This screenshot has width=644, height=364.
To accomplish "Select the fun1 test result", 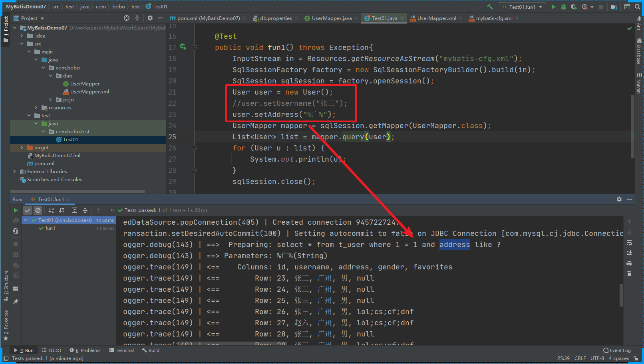I will (50, 228).
